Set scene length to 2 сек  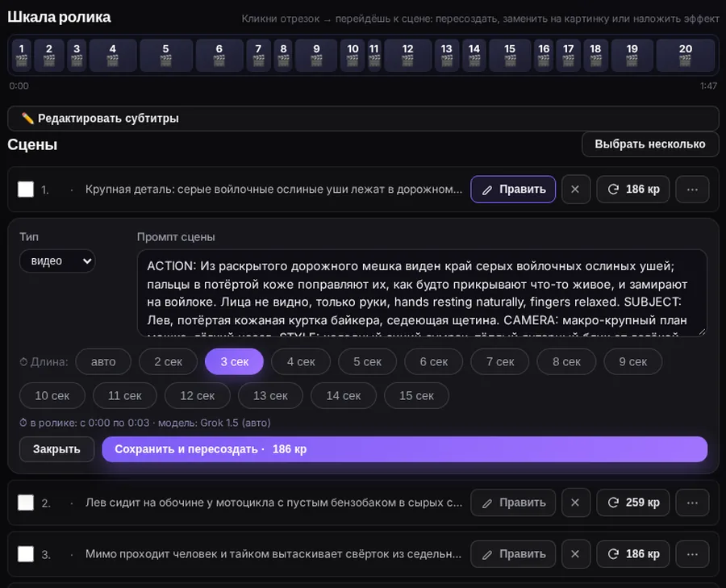168,361
